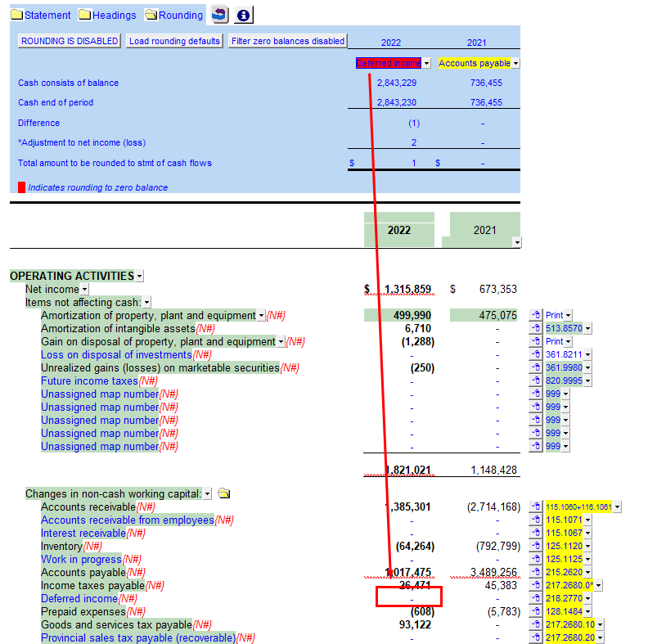The width and height of the screenshot is (648, 644).
Task: Open the Net income dropdown arrow
Action: (x=85, y=290)
